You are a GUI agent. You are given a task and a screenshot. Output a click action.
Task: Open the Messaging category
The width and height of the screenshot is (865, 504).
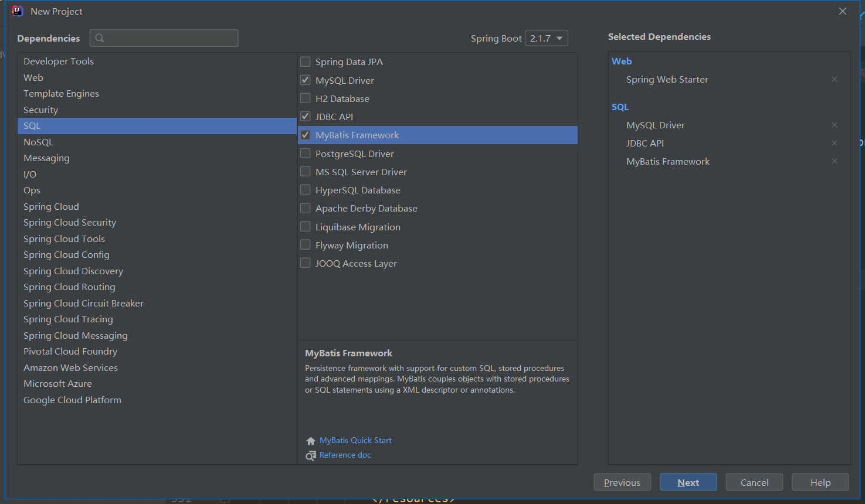157,158
